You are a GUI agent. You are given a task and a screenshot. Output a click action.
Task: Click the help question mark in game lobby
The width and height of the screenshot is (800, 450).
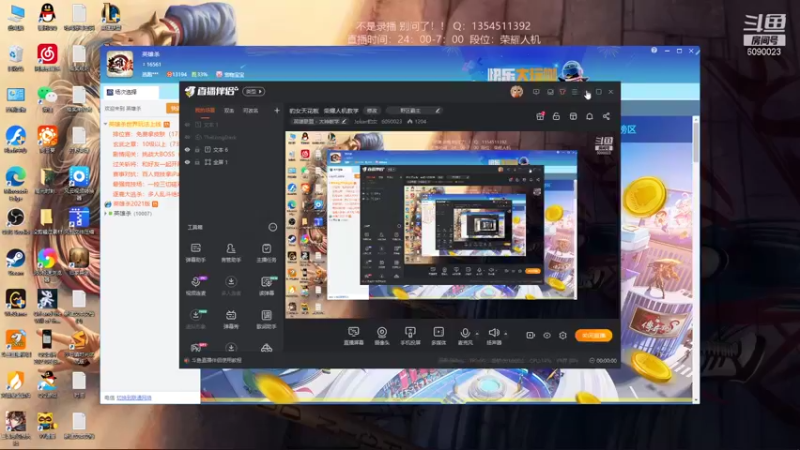coord(654,51)
